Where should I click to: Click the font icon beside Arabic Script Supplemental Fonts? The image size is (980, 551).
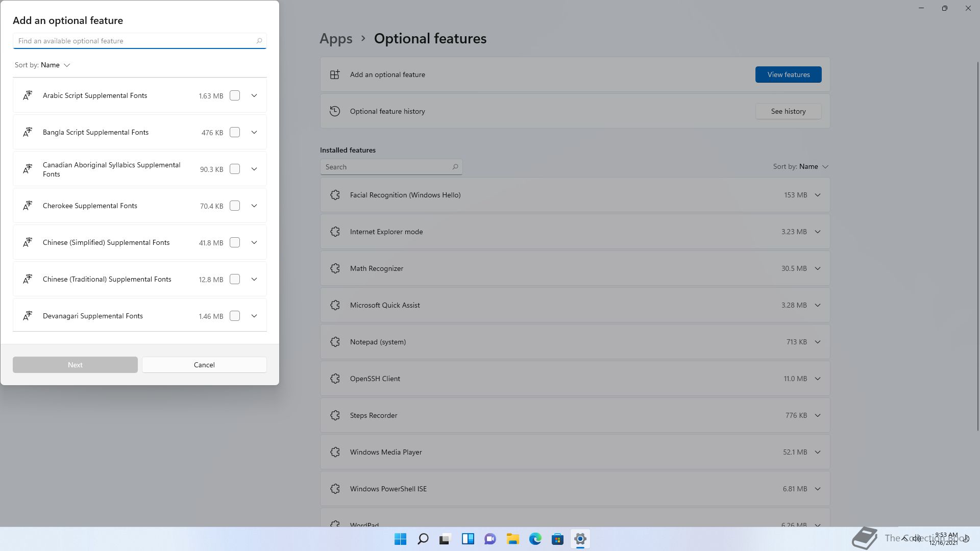pyautogui.click(x=28, y=95)
